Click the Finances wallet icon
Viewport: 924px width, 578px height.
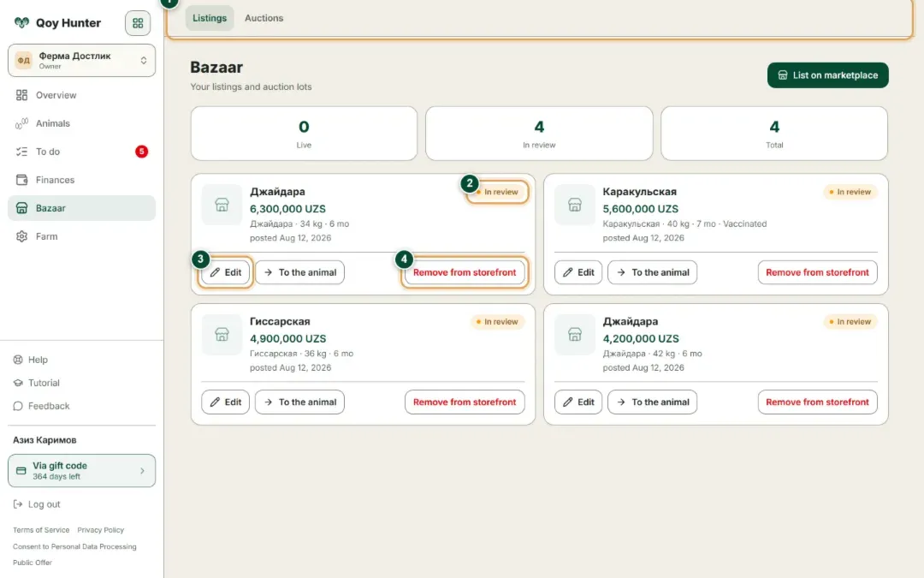(x=21, y=180)
